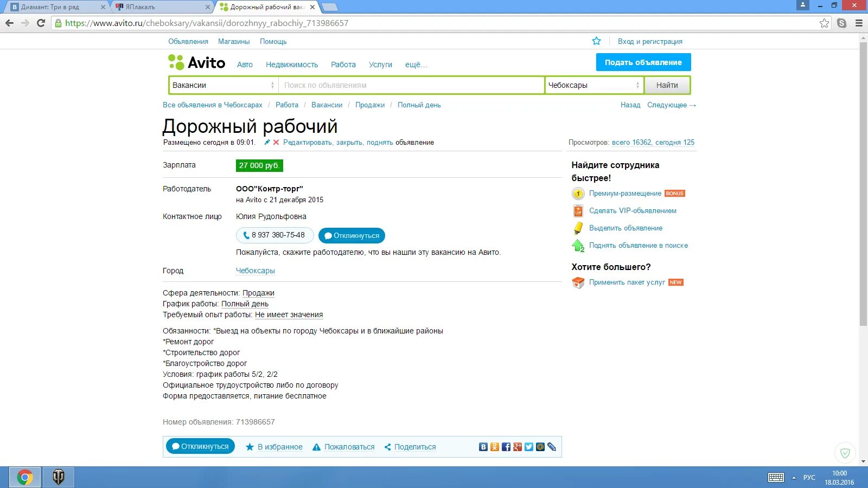Click Вход и регистрация link
Screen dimensions: 868x488
pyautogui.click(x=650, y=41)
